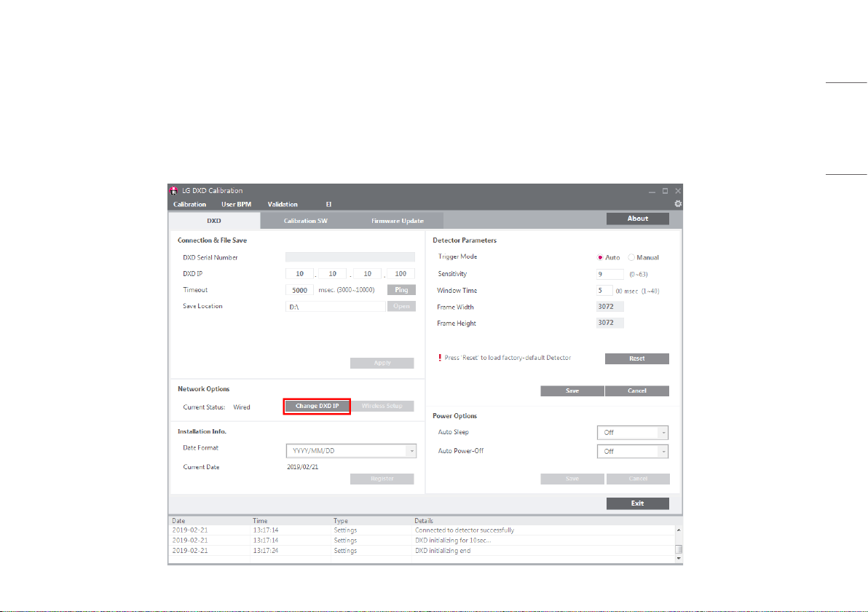Click Save under Power Options
This screenshot has height=612, width=868.
[572, 479]
